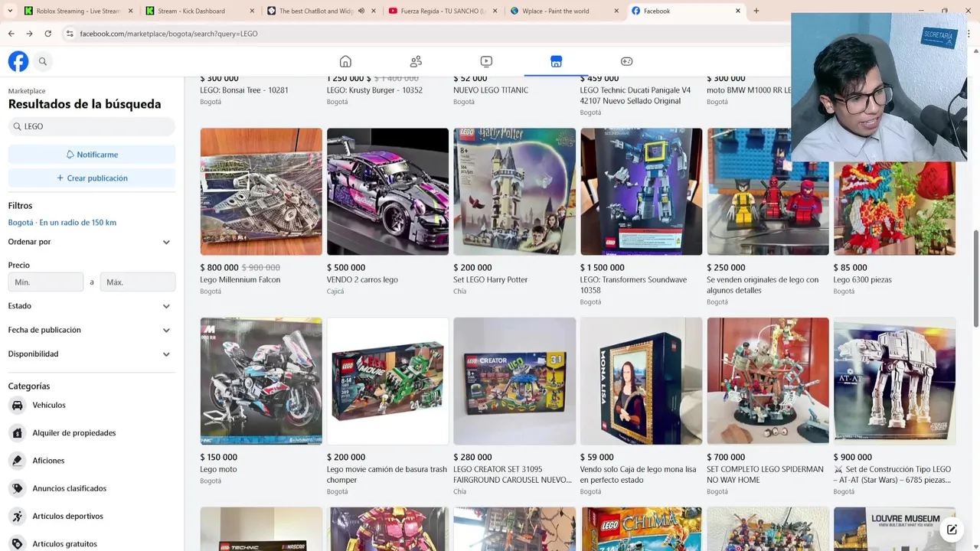Click the LEGO Marketplace search field

92,126
